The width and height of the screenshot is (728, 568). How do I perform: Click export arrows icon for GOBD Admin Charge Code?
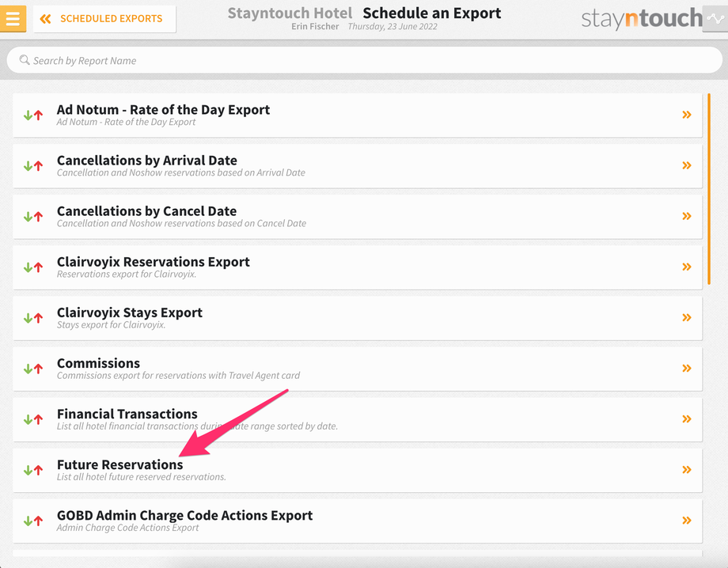[x=33, y=521]
